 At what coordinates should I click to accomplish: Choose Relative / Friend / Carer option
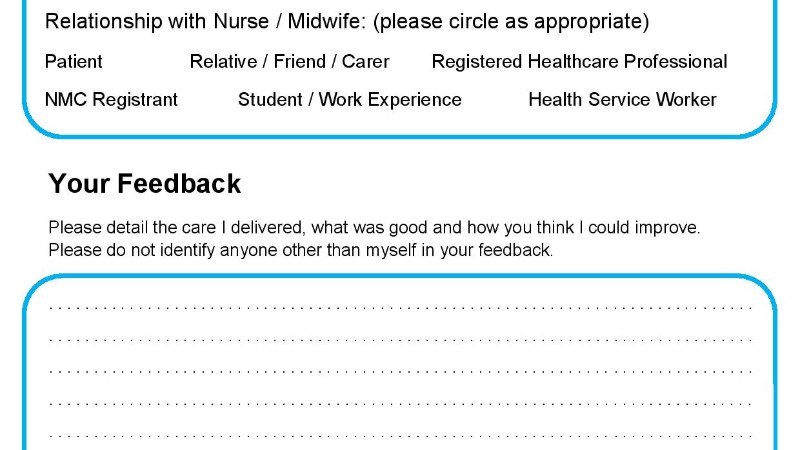(289, 62)
